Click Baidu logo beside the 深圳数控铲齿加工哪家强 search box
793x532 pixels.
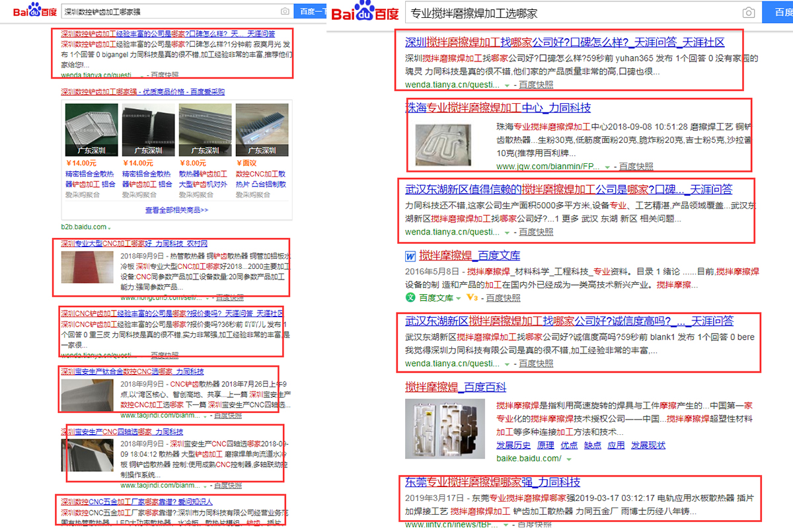34,11
